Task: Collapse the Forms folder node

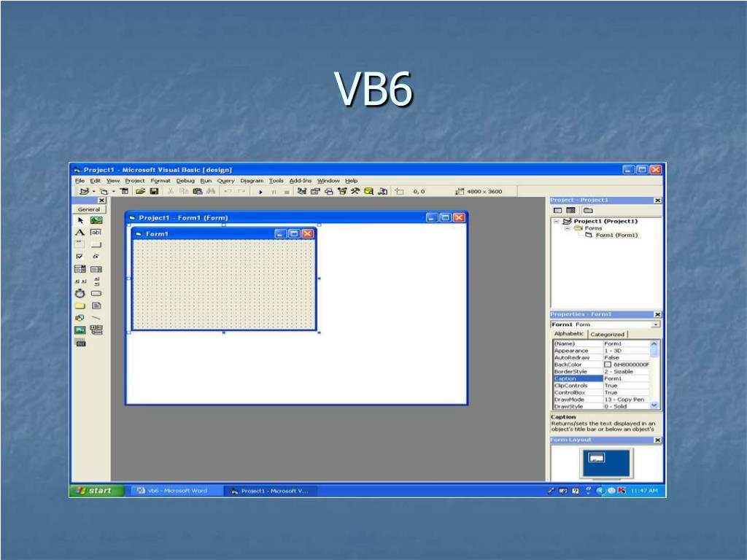Action: coord(568,228)
